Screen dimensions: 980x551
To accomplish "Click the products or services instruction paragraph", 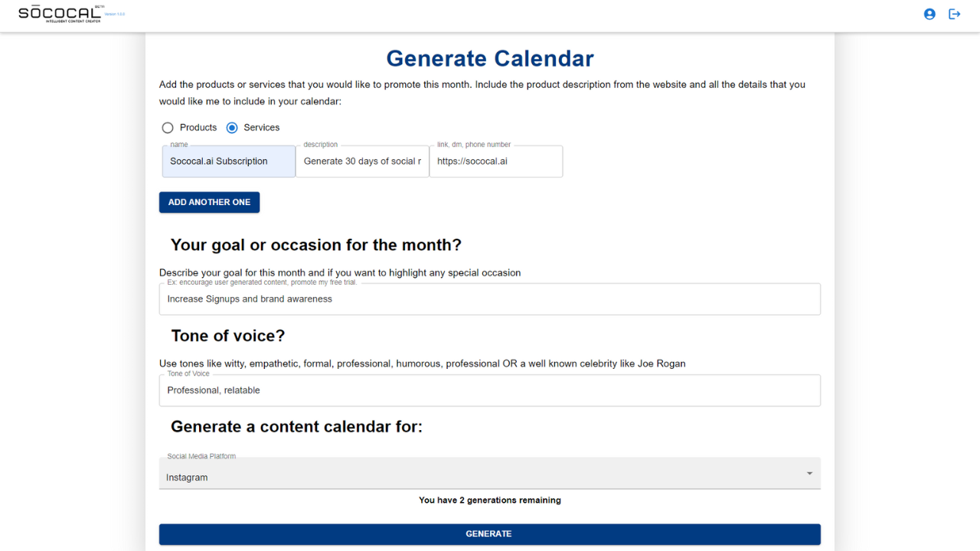I will click(x=482, y=93).
